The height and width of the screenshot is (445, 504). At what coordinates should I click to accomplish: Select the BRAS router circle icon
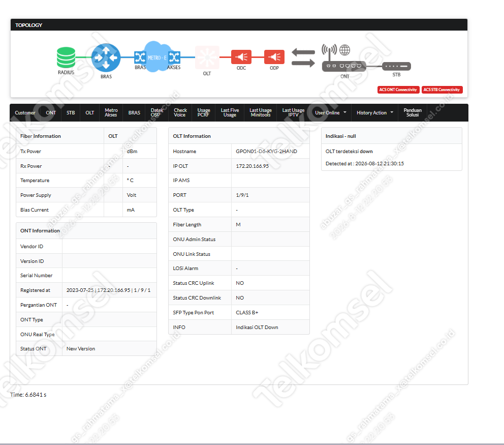click(x=106, y=57)
